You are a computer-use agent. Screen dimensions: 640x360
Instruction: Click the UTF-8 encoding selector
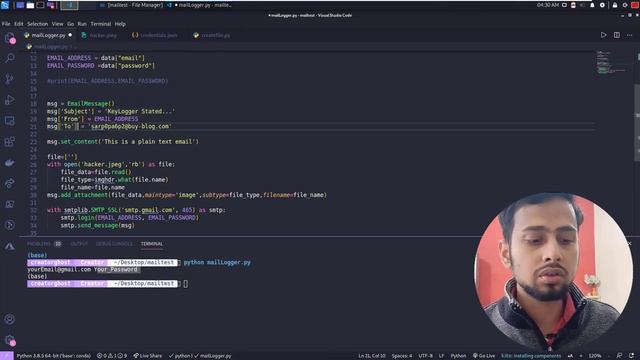pos(425,356)
